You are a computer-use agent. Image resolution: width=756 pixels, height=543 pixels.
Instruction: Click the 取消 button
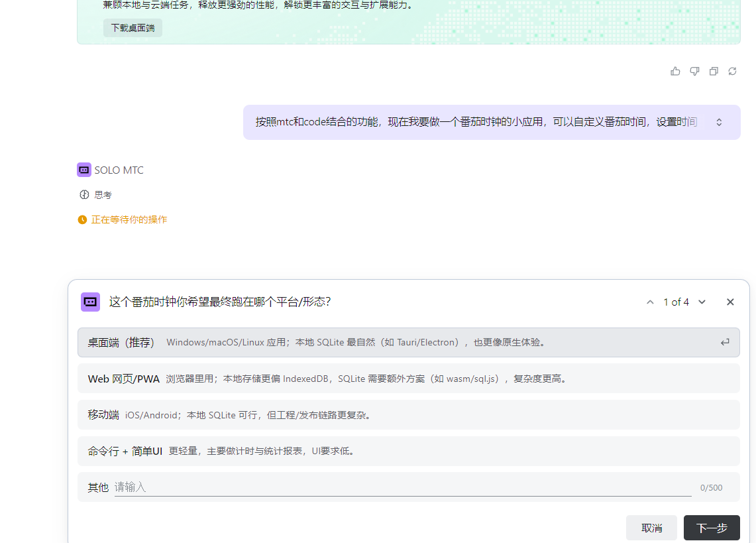pos(651,528)
